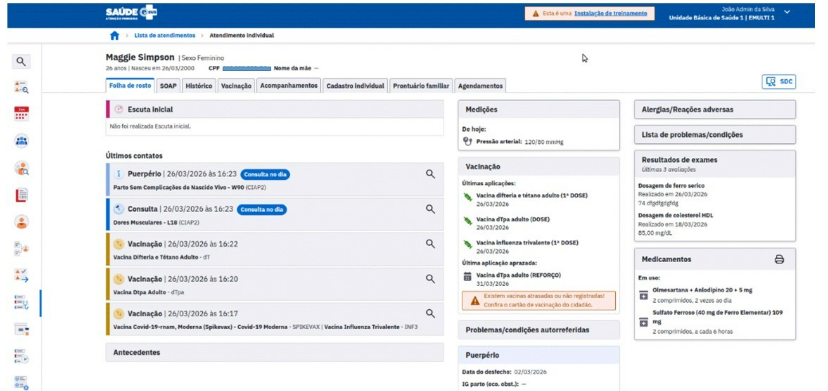Screen dimensions: 828x391
Task: Print medications using the printer icon
Action: [x=779, y=259]
